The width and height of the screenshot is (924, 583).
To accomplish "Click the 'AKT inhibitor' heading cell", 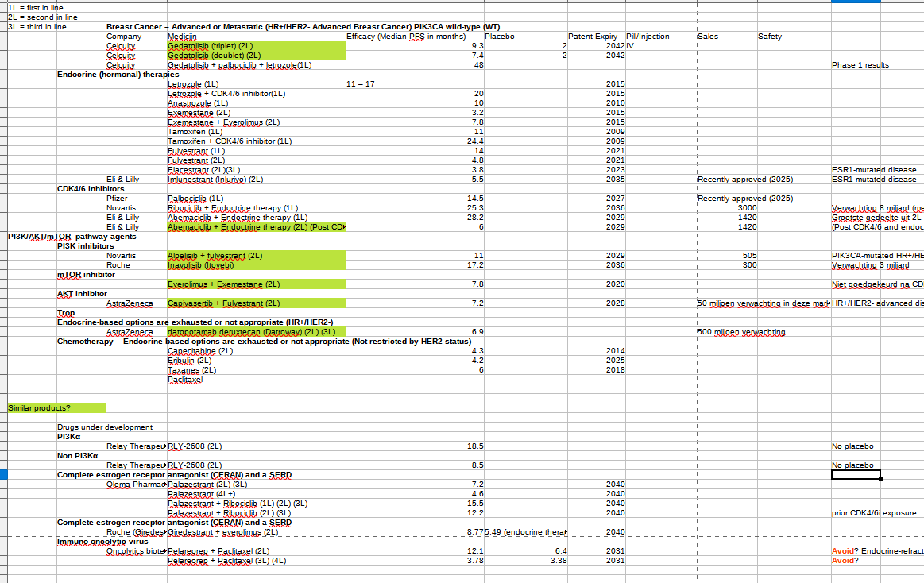I will pos(82,294).
